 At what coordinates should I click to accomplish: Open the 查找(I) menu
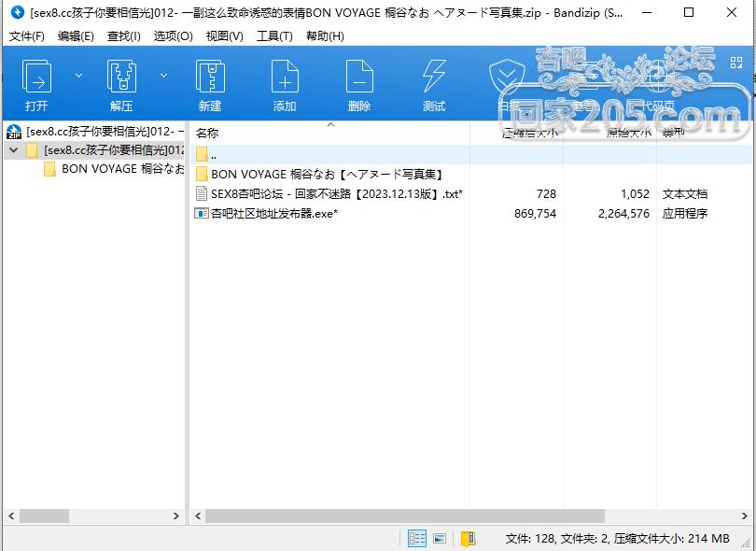[x=123, y=35]
